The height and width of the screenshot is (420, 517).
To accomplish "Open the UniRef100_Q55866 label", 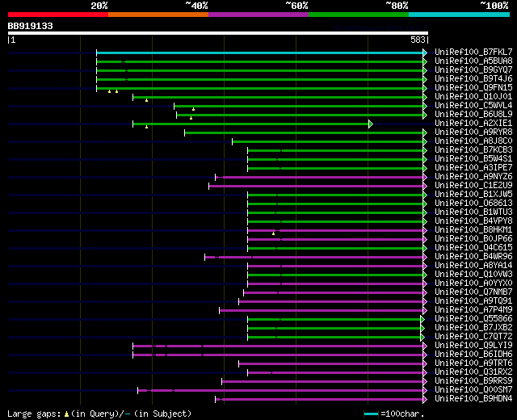I will pos(473,319).
